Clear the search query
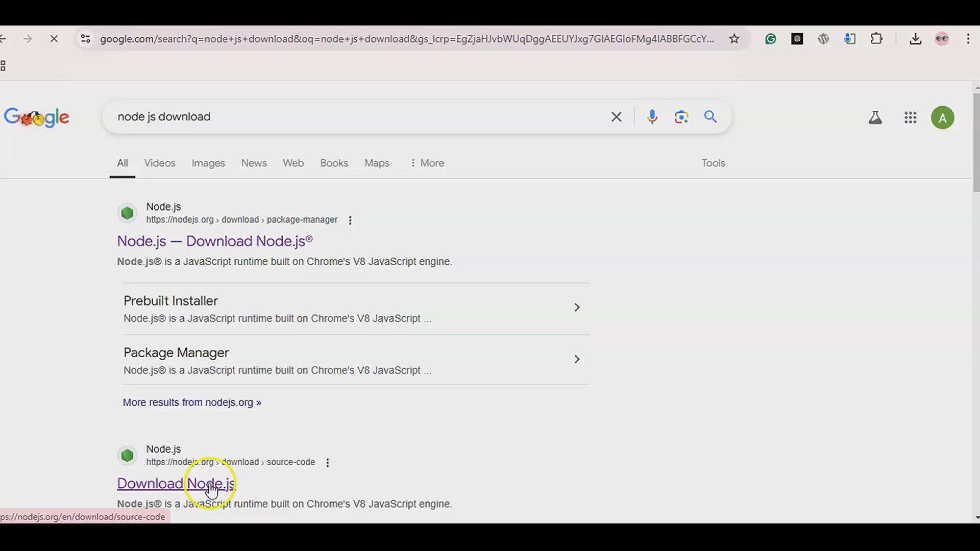The image size is (980, 551). [617, 117]
